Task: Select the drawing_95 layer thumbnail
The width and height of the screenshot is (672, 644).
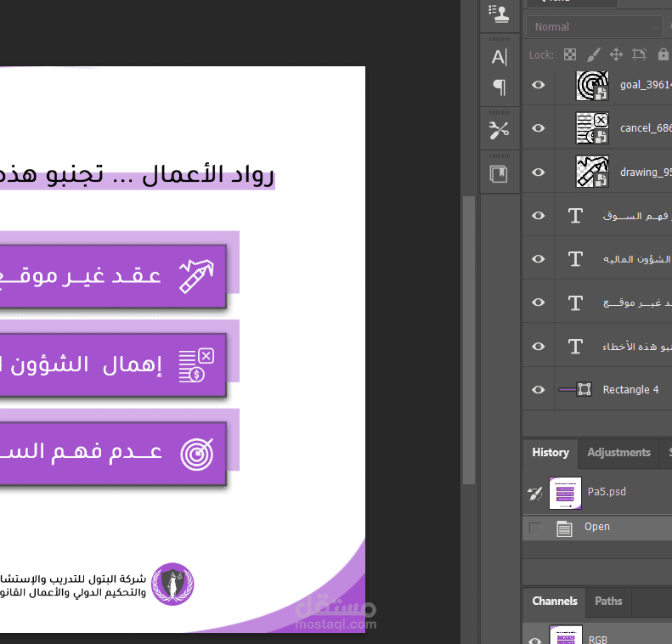Action: 592,172
